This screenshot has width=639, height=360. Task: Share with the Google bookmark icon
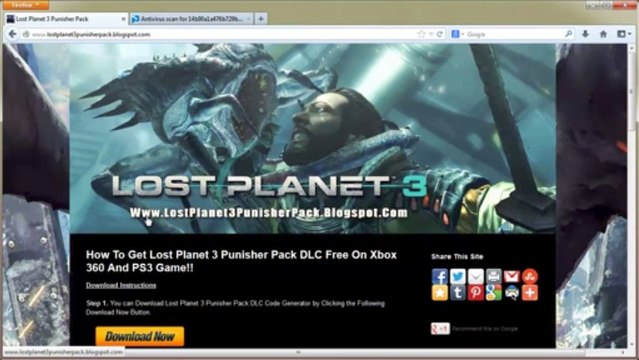pos(494,293)
